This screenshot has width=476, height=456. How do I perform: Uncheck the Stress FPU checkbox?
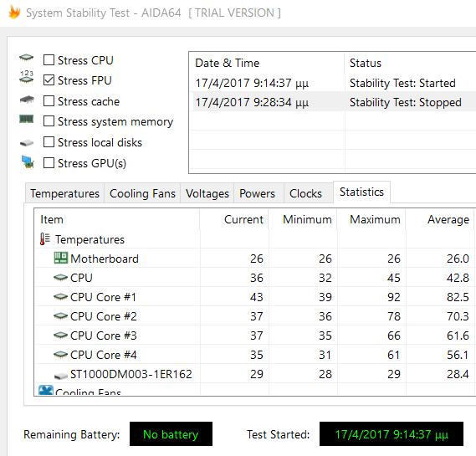(x=49, y=80)
